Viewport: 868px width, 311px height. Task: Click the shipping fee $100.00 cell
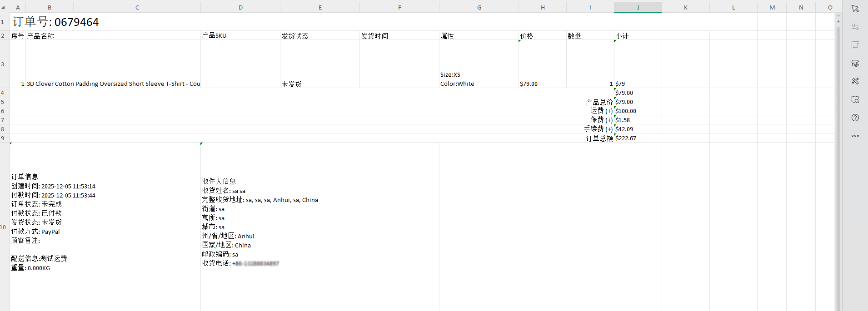point(637,111)
